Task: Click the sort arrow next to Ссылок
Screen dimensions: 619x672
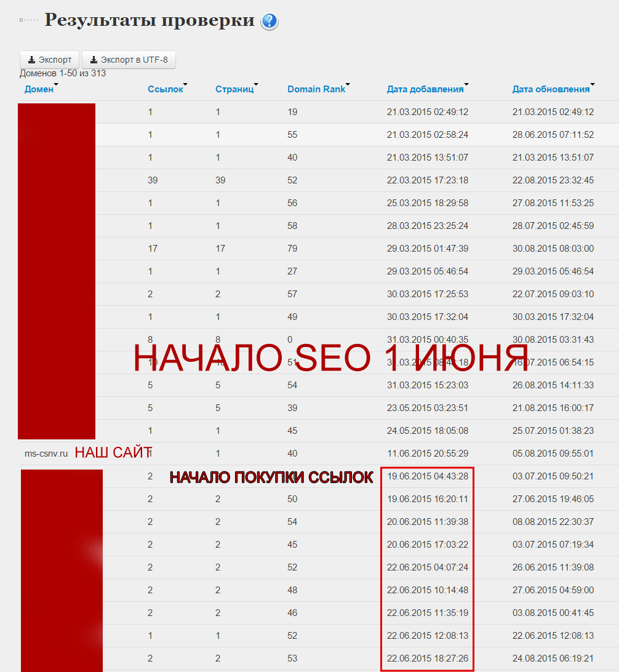Action: [185, 84]
